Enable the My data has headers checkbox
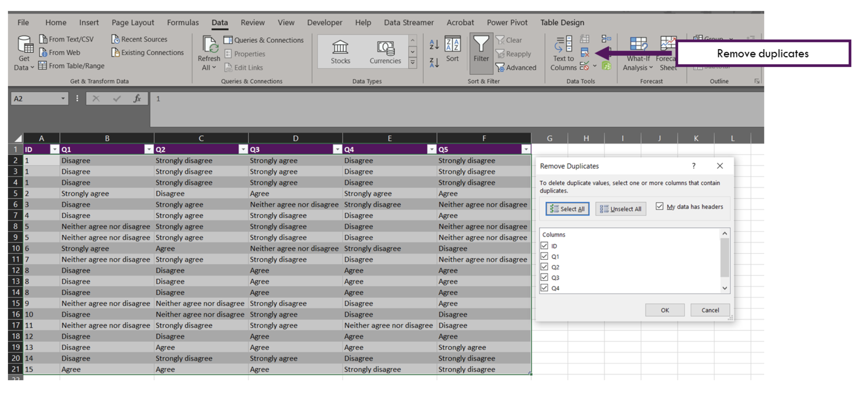 (660, 206)
